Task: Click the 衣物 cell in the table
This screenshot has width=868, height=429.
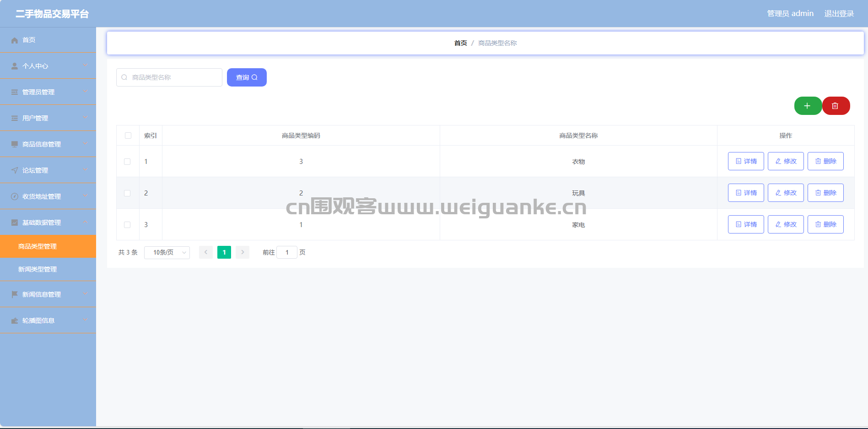Action: 578,162
